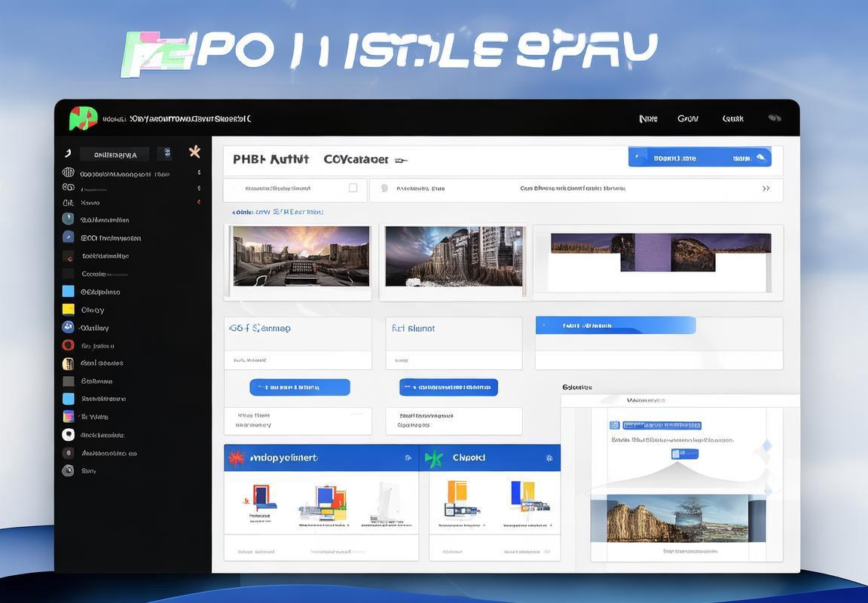Click the hook-shaped icon beside the sidebar search field
868x603 pixels.
68,153
